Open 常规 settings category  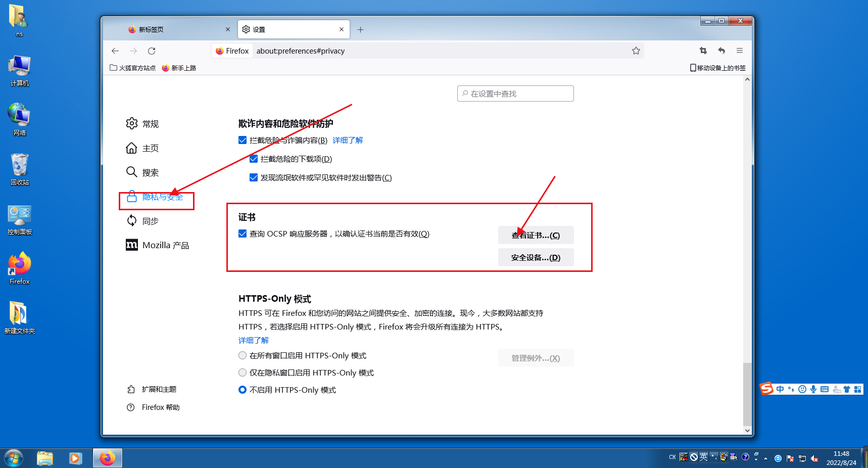point(142,124)
